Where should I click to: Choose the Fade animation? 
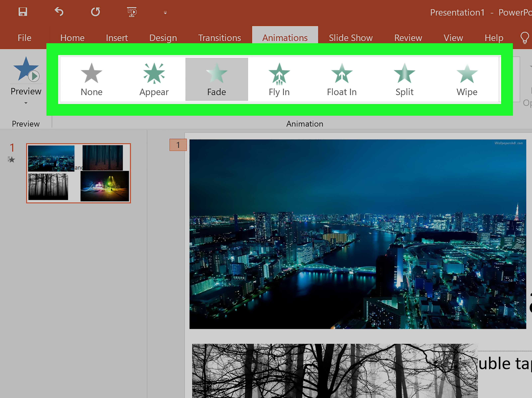(216, 79)
